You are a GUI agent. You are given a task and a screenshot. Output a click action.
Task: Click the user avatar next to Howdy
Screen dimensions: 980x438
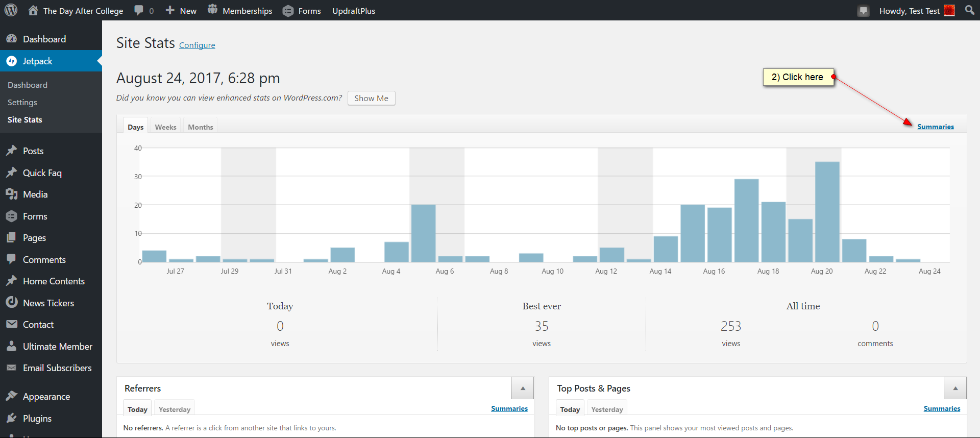pos(949,11)
